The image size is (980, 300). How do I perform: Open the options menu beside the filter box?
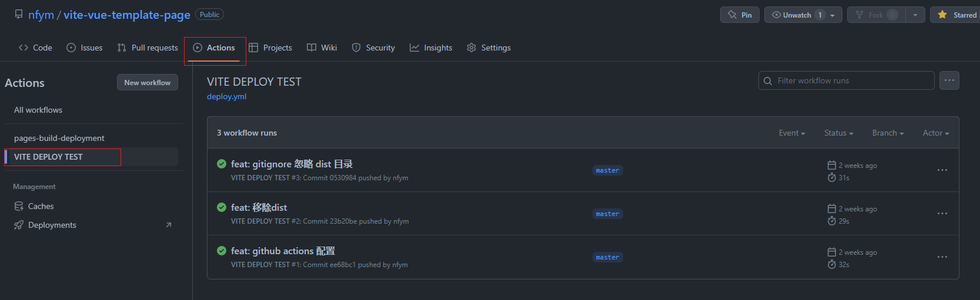click(x=949, y=80)
